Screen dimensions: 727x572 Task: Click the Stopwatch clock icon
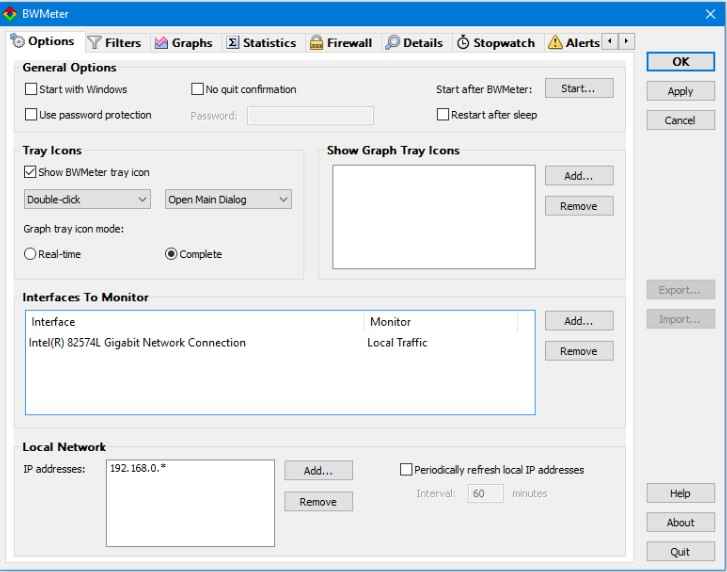[x=464, y=43]
